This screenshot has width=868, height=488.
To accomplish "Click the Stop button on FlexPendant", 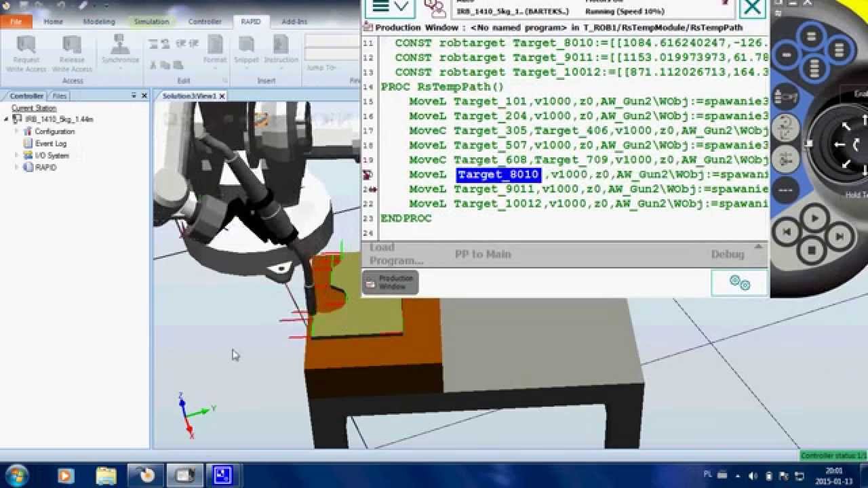I will 812,251.
